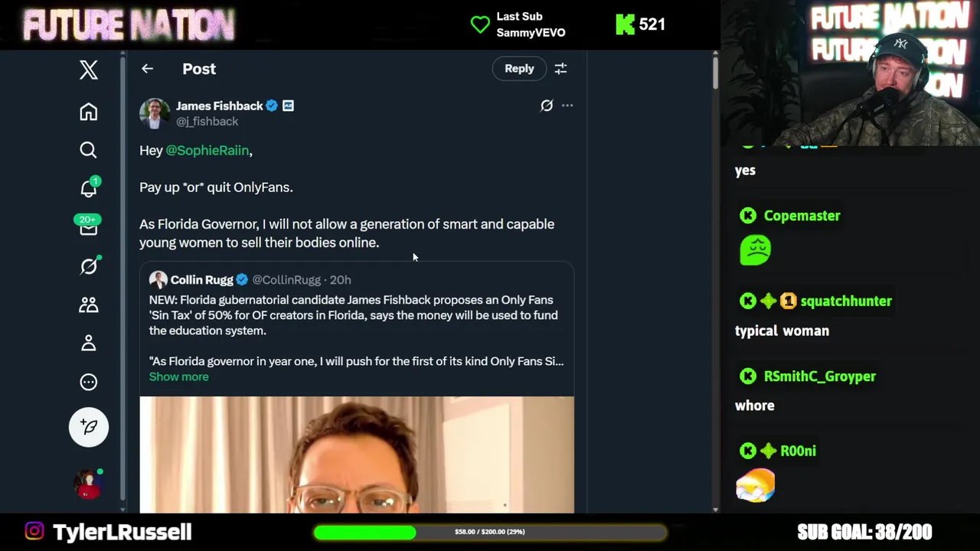The width and height of the screenshot is (980, 551).
Task: Click the green heart Last Sub icon
Action: point(480,24)
